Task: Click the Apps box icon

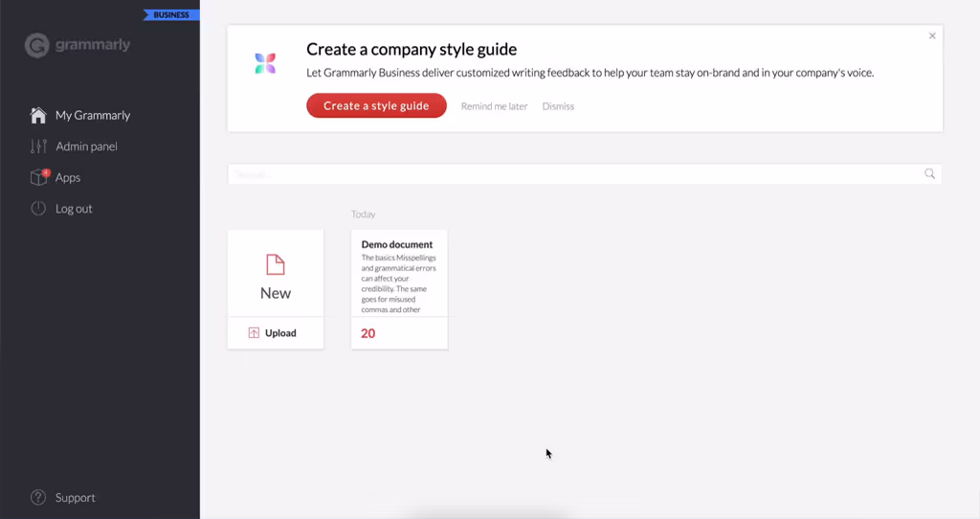Action: pos(38,177)
